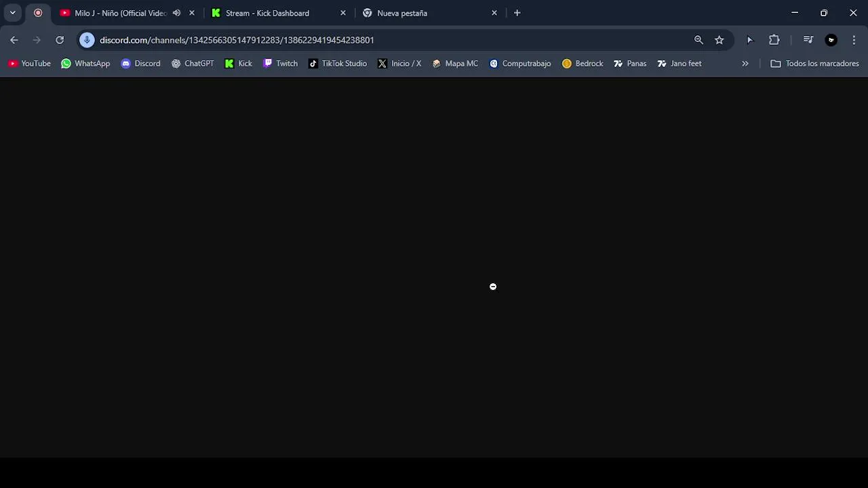Viewport: 868px width, 488px height.
Task: Click the microphone site permission icon
Action: 87,40
